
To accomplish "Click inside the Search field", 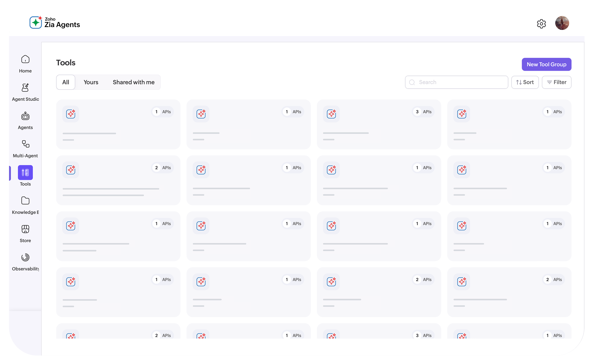I will (x=456, y=82).
